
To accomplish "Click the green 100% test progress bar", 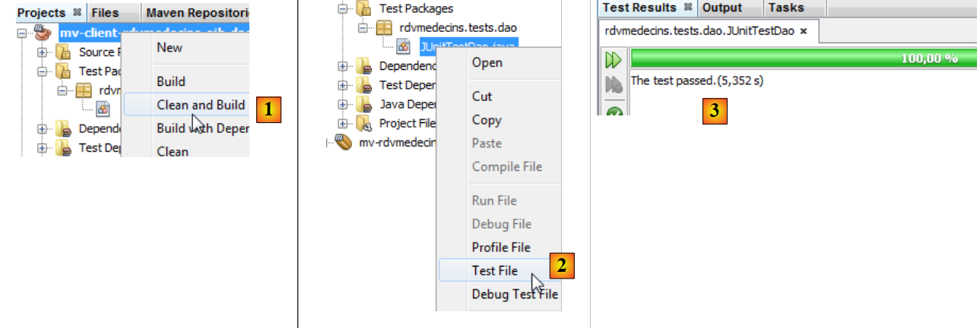I will pyautogui.click(x=803, y=58).
